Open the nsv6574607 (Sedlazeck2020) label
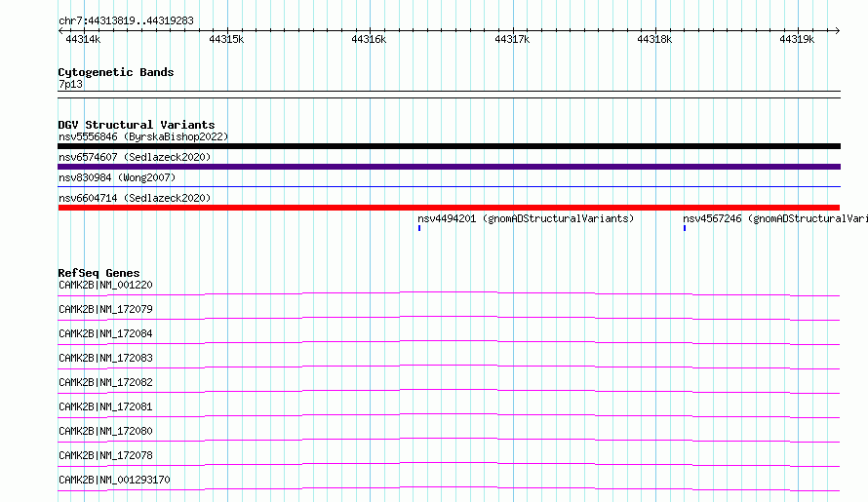 135,157
